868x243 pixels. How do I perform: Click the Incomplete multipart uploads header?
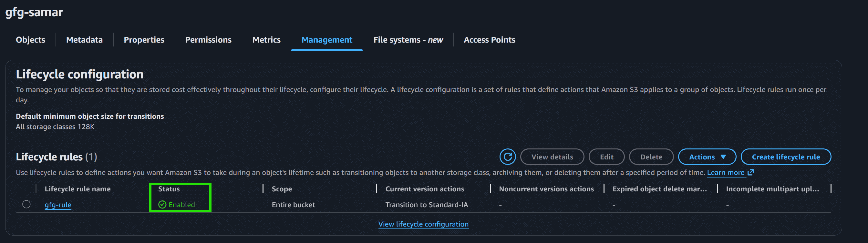pos(772,189)
